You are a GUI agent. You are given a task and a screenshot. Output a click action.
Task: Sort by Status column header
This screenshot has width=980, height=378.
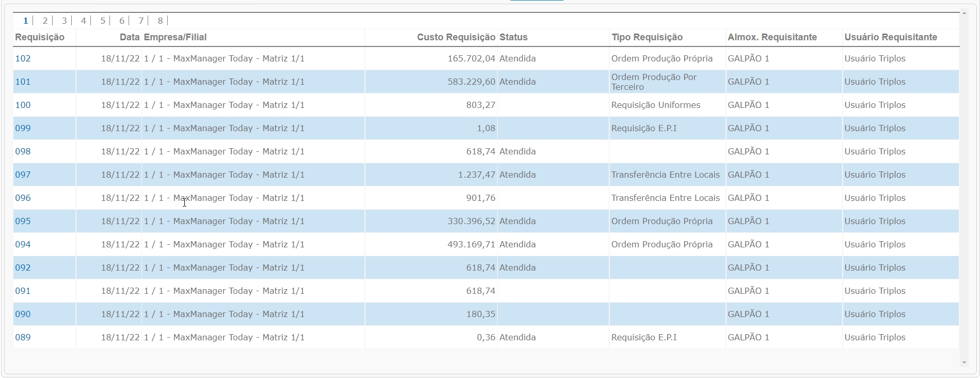(x=513, y=37)
